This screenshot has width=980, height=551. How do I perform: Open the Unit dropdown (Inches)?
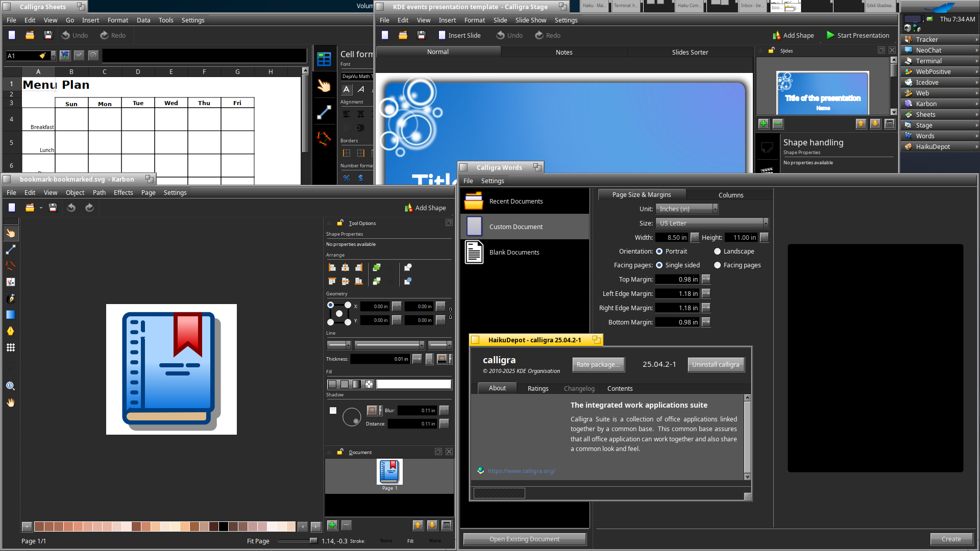[x=687, y=209]
